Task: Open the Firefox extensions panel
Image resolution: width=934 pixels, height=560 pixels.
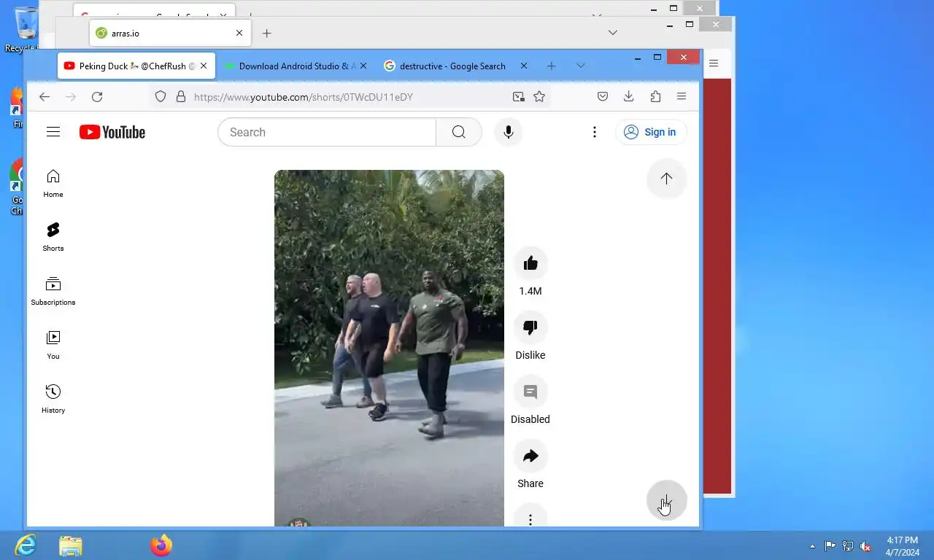Action: coord(655,97)
